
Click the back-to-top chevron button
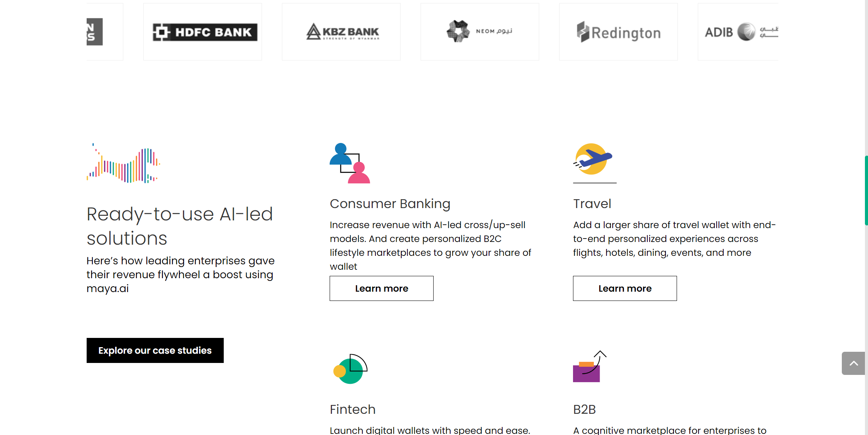pyautogui.click(x=853, y=363)
